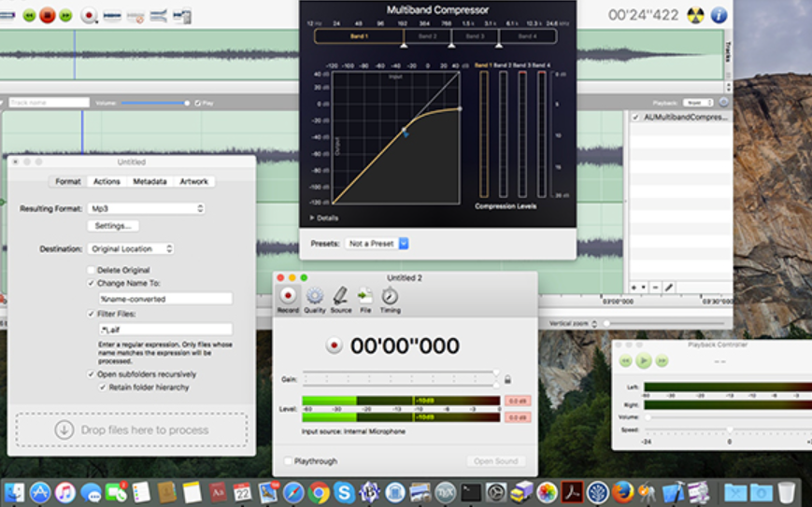Open Terminal from the dock

pyautogui.click(x=471, y=492)
